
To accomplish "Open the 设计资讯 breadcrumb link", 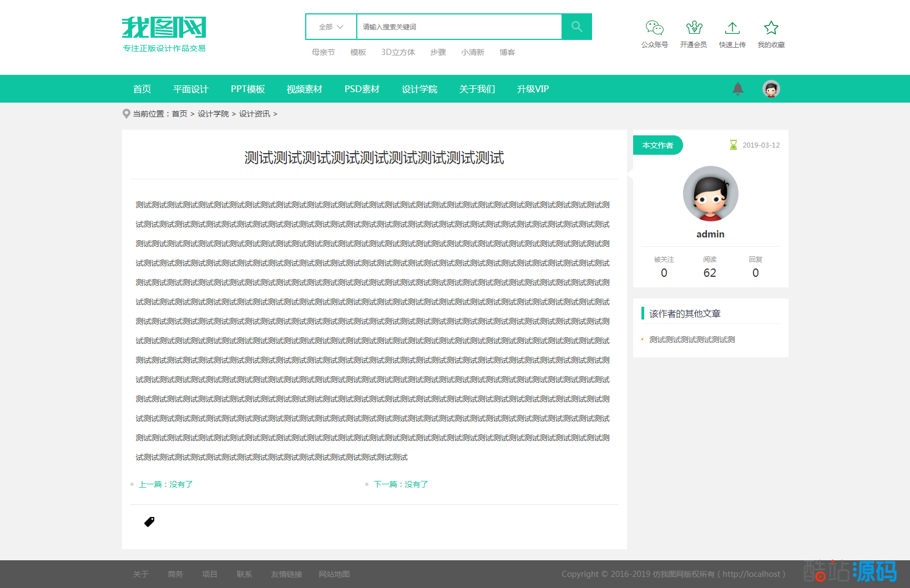I will coord(254,114).
